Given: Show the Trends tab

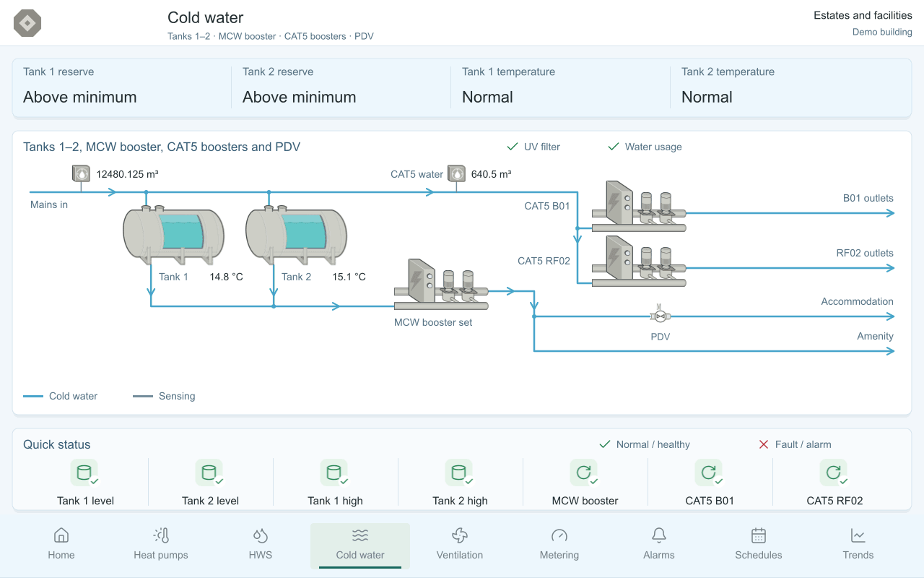Looking at the screenshot, I should pos(858,545).
